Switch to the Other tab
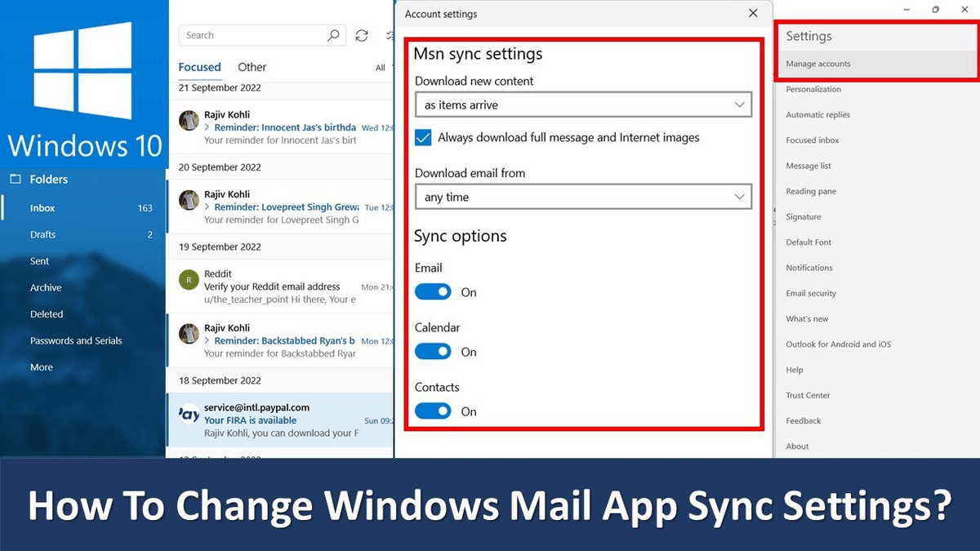This screenshot has height=551, width=980. click(252, 67)
